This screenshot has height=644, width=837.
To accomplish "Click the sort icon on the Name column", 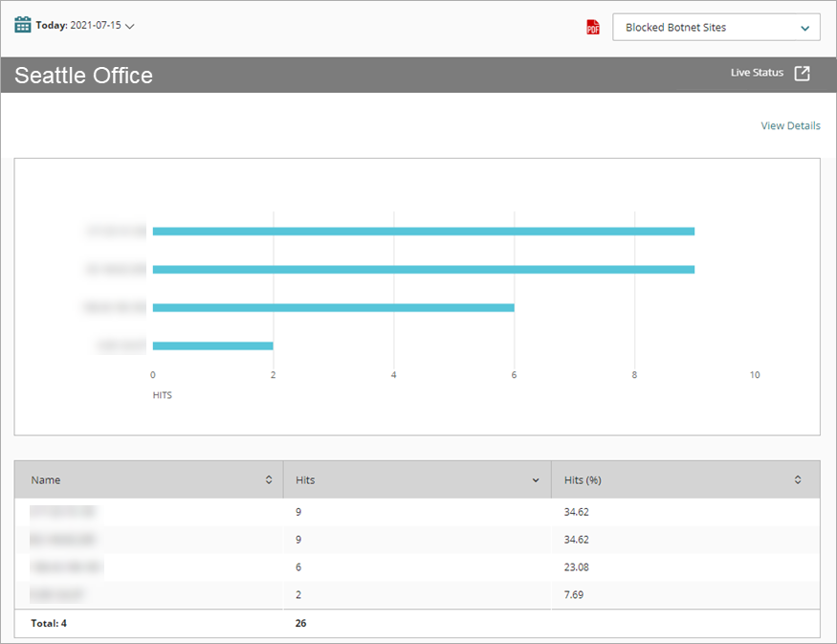I will point(269,479).
